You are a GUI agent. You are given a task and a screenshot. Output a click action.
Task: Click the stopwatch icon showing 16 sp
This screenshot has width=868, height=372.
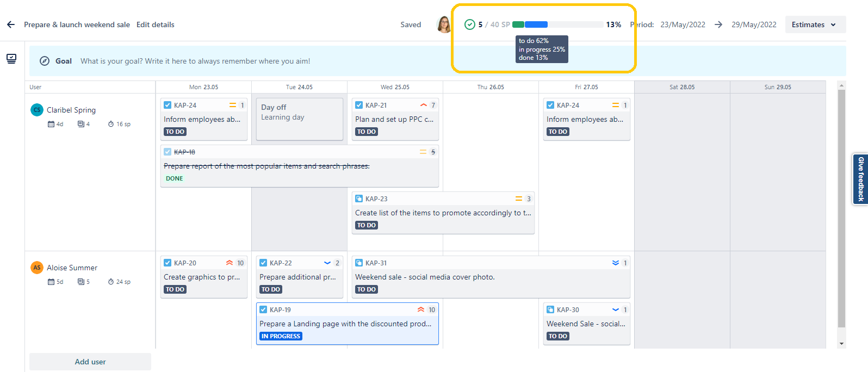click(x=111, y=124)
